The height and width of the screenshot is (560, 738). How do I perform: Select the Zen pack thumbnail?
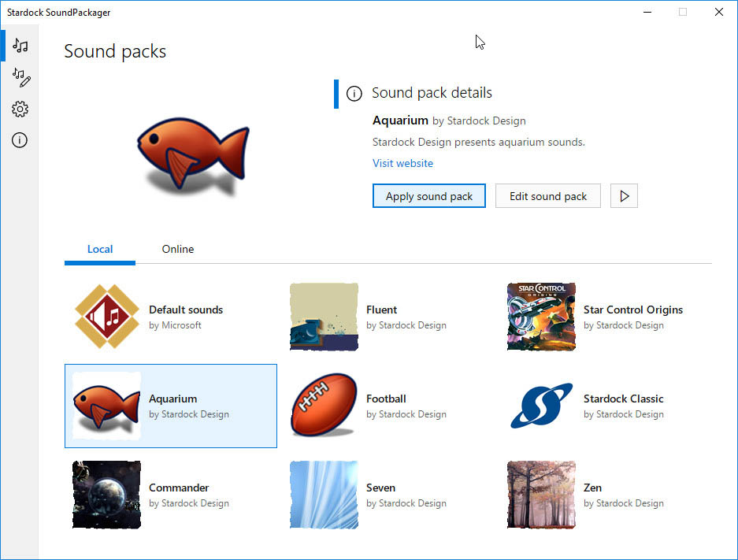541,495
